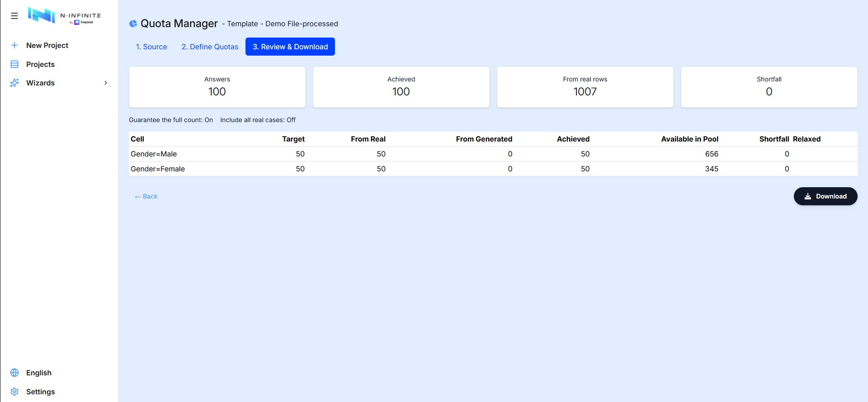Click the From Real column header
The height and width of the screenshot is (402, 868).
click(368, 139)
